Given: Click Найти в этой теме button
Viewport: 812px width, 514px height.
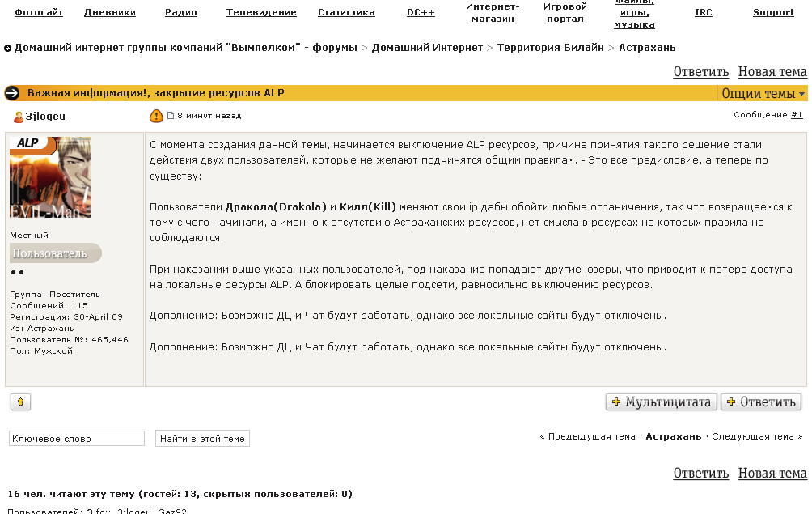Looking at the screenshot, I should (202, 439).
